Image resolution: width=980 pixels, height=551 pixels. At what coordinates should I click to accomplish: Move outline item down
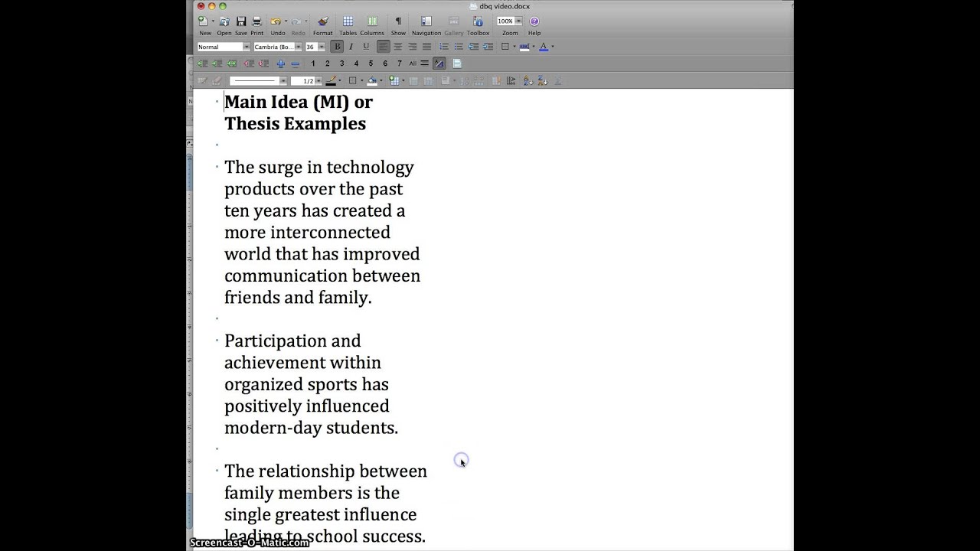point(263,64)
